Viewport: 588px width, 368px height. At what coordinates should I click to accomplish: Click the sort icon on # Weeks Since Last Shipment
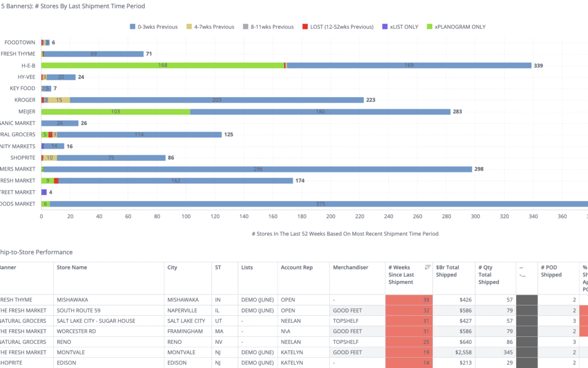[427, 267]
